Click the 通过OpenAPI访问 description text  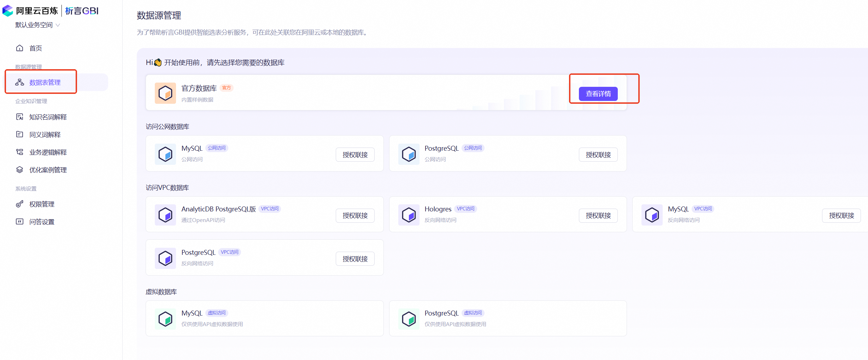pos(203,220)
